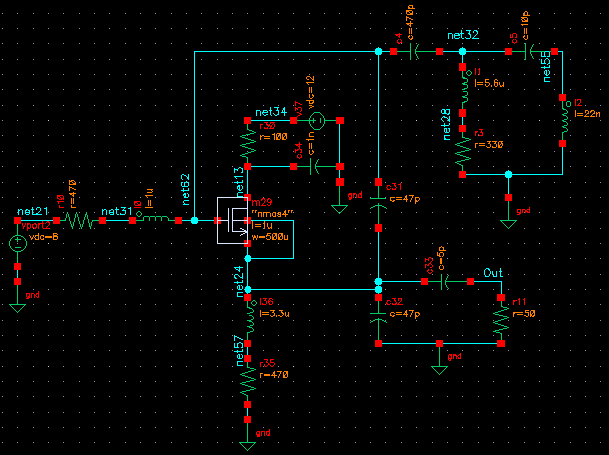Click the c=5p value text

point(441,258)
